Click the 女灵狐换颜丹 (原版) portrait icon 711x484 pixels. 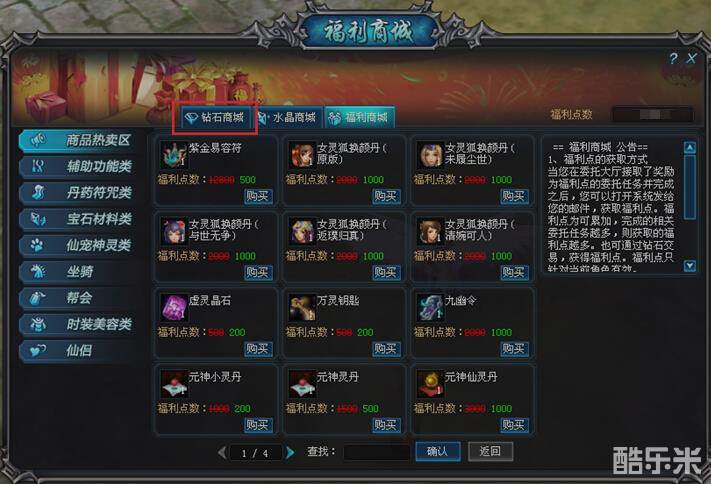tap(302, 155)
